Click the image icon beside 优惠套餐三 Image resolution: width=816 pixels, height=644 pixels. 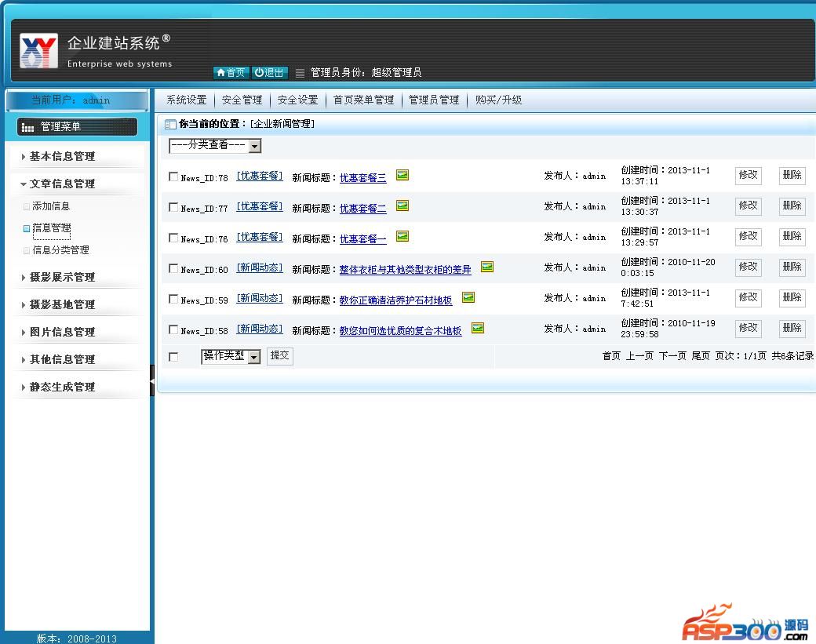[x=403, y=175]
